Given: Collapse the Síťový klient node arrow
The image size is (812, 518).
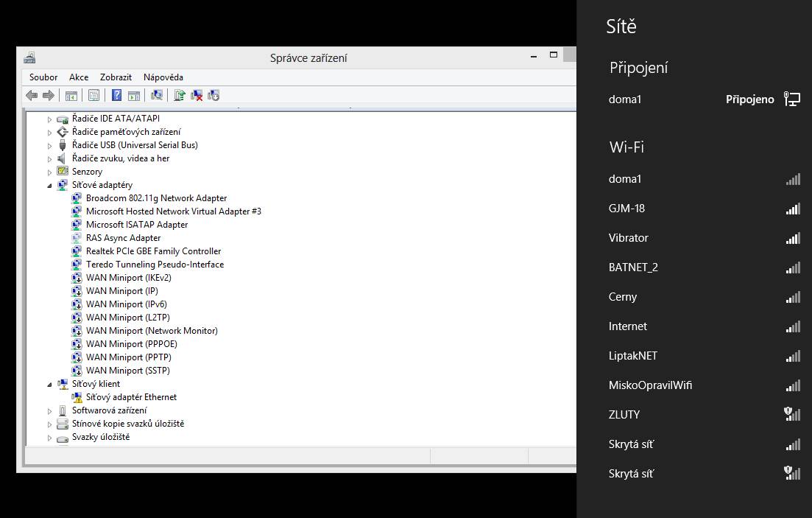Looking at the screenshot, I should tap(50, 385).
